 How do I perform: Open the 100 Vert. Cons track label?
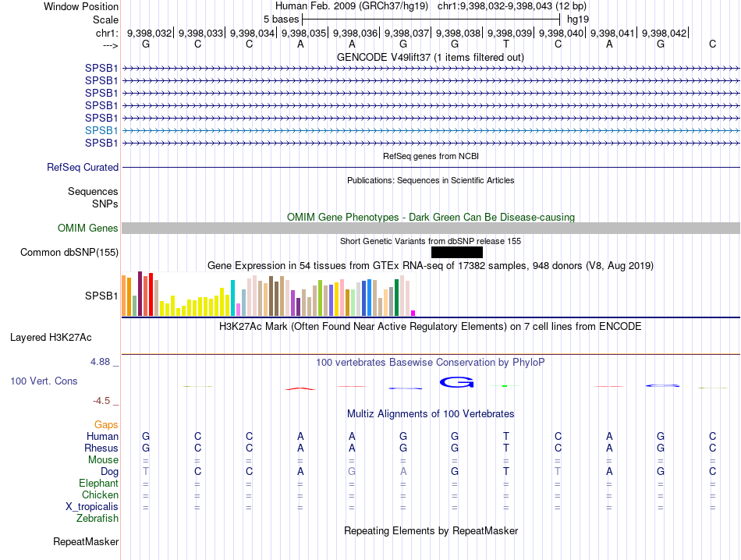(44, 381)
